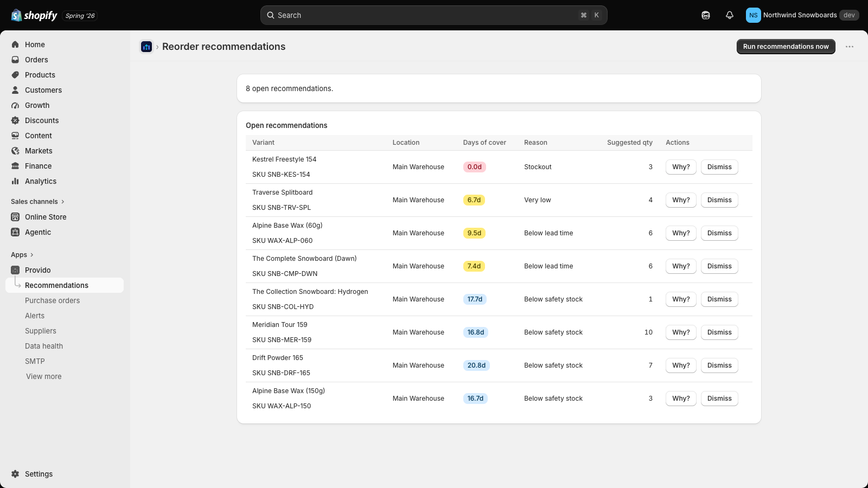Click SKU WAX-ALP-060 text
The width and height of the screenshot is (868, 488).
pyautogui.click(x=283, y=241)
